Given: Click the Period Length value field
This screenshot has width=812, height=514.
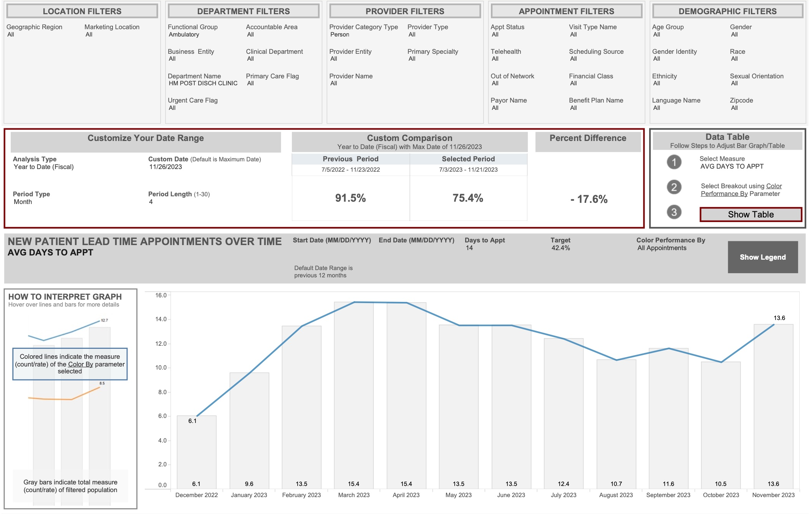Looking at the screenshot, I should [151, 202].
